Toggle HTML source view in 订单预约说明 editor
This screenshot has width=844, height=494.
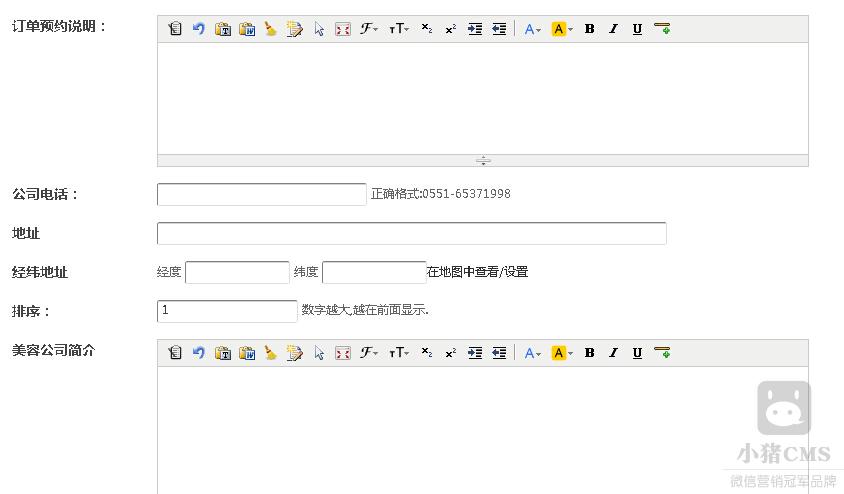tap(174, 29)
